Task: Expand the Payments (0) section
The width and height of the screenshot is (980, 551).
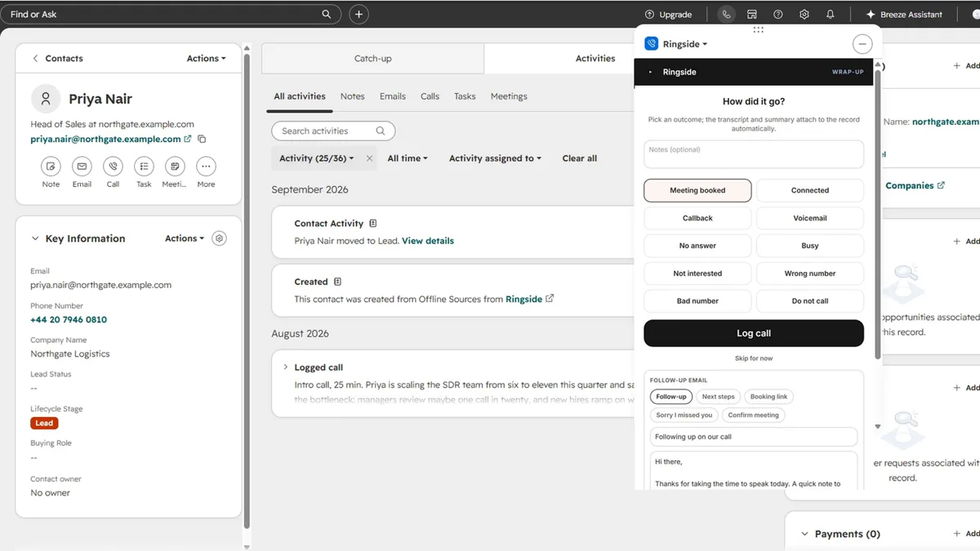Action: coord(804,534)
